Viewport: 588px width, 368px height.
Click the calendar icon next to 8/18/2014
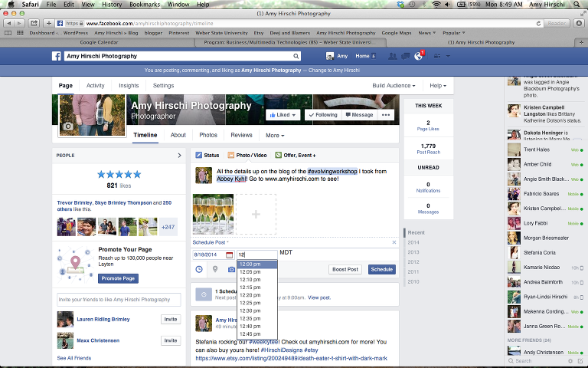point(229,255)
